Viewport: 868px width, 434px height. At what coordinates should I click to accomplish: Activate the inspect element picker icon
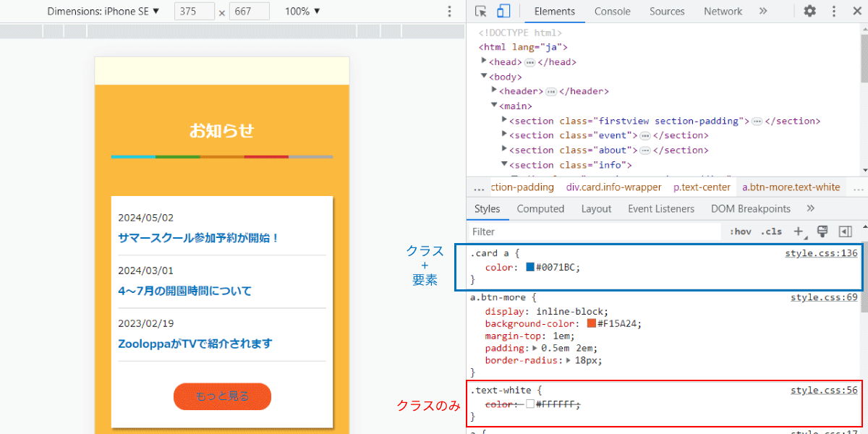click(481, 11)
